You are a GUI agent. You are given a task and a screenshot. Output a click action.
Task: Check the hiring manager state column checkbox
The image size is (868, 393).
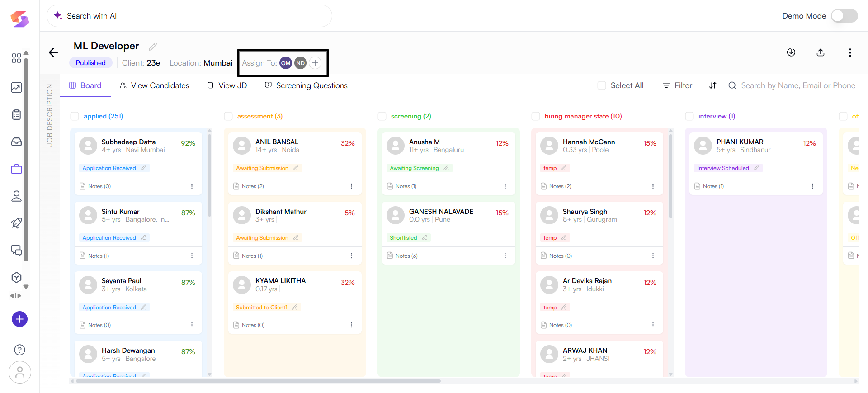click(536, 116)
